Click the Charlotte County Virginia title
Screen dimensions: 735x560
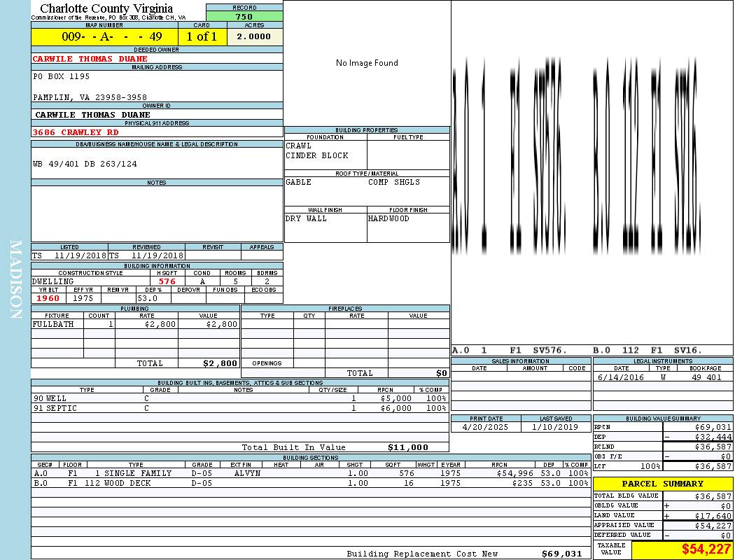106,8
